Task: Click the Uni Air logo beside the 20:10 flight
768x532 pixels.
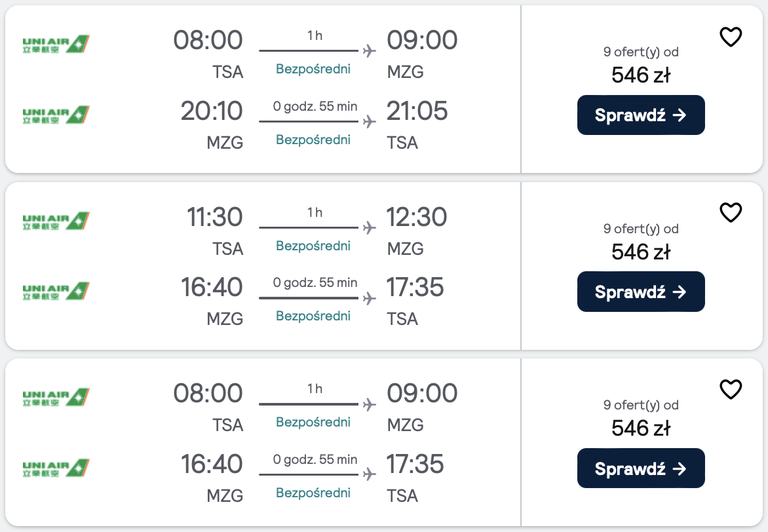Action: pos(56,115)
